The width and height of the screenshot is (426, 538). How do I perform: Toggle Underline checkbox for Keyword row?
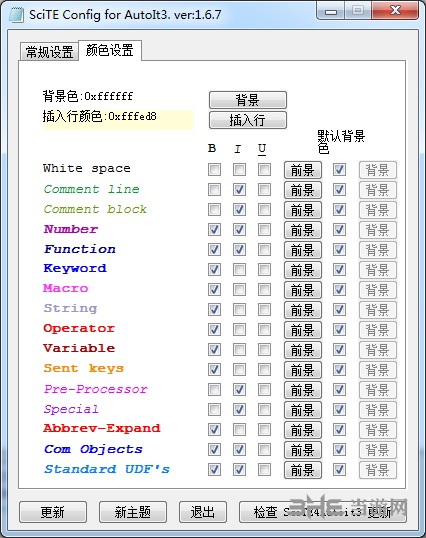tap(264, 269)
